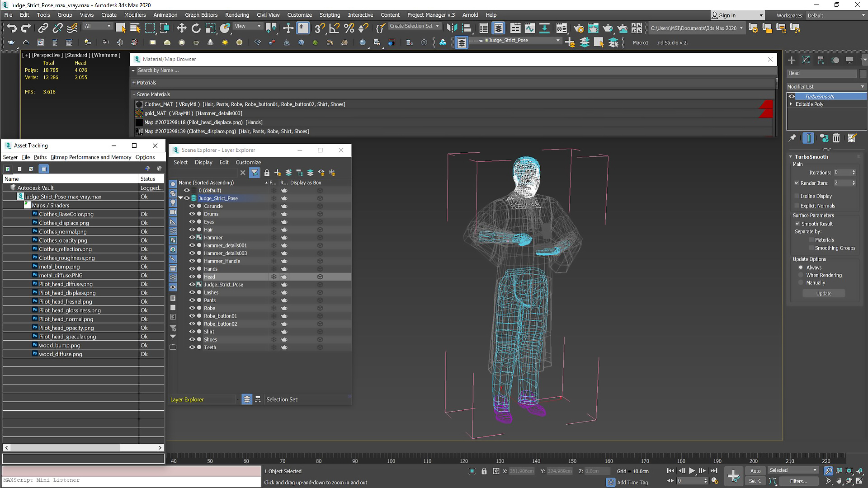Image resolution: width=868 pixels, height=488 pixels.
Task: Click Add Time Tag
Action: (632, 483)
